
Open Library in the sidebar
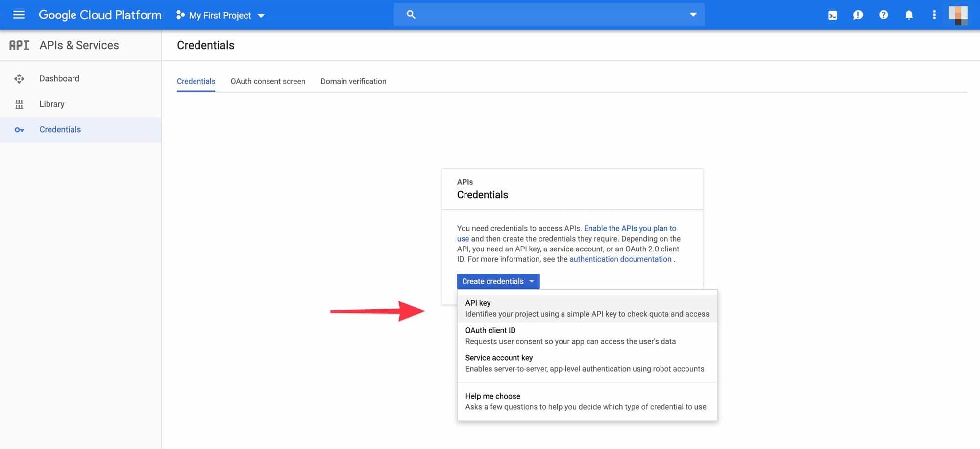tap(80, 104)
